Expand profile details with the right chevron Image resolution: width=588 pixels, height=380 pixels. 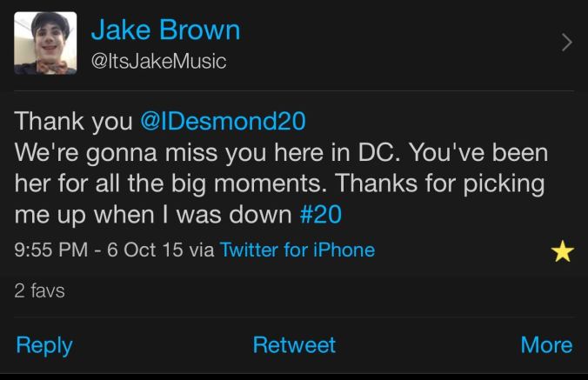[567, 42]
